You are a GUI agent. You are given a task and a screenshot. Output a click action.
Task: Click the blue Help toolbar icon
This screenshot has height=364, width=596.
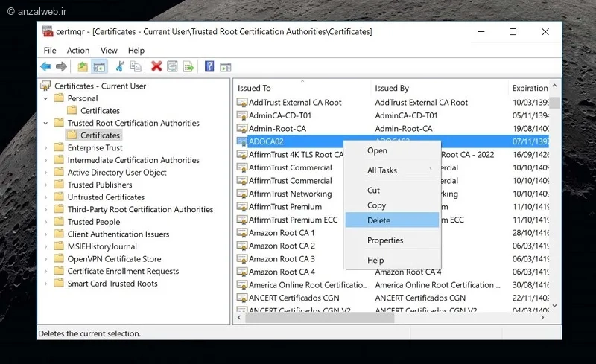pos(209,66)
